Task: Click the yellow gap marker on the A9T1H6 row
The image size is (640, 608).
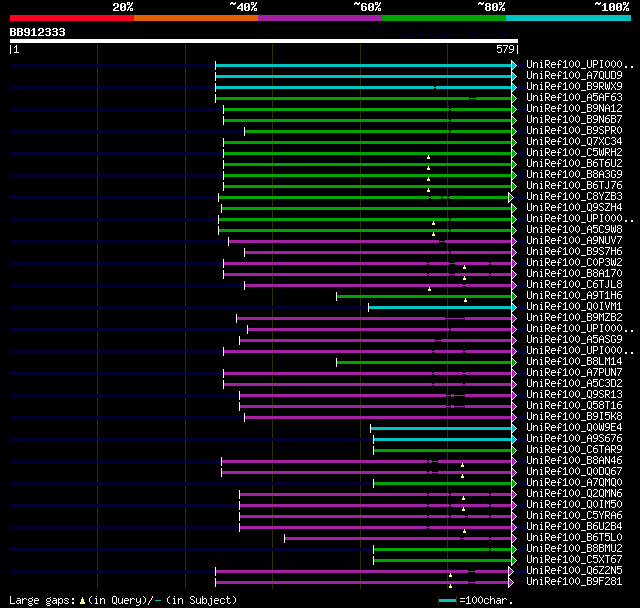Action: click(465, 300)
